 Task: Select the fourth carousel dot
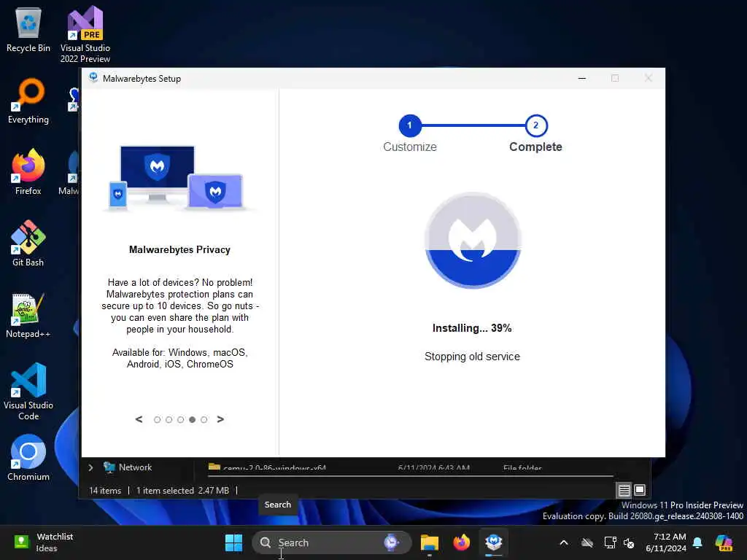[192, 419]
